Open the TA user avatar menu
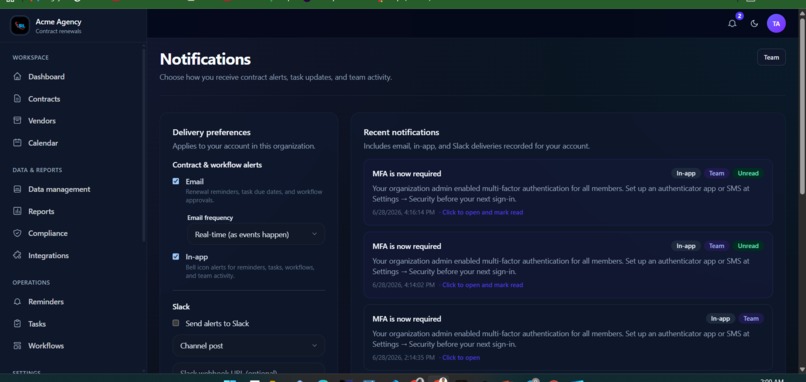Viewport: 806px width, 382px height. [x=776, y=24]
